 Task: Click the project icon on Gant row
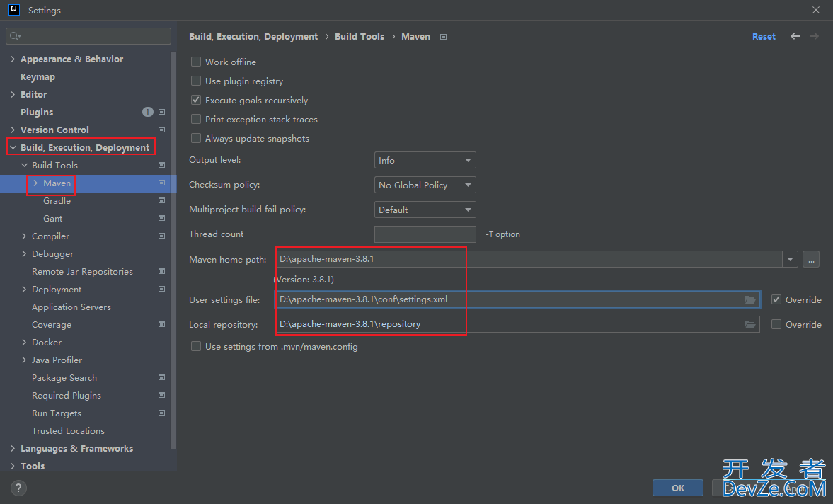pyautogui.click(x=161, y=218)
